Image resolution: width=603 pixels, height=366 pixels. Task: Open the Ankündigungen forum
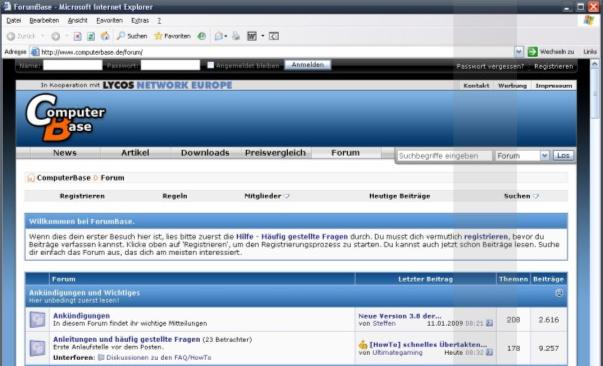[x=81, y=315]
